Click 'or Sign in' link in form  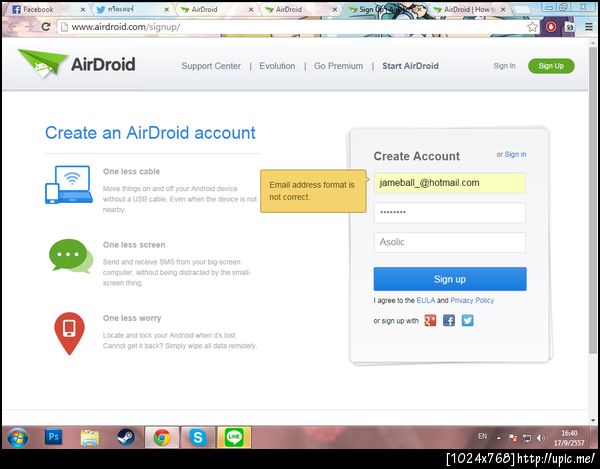click(515, 154)
